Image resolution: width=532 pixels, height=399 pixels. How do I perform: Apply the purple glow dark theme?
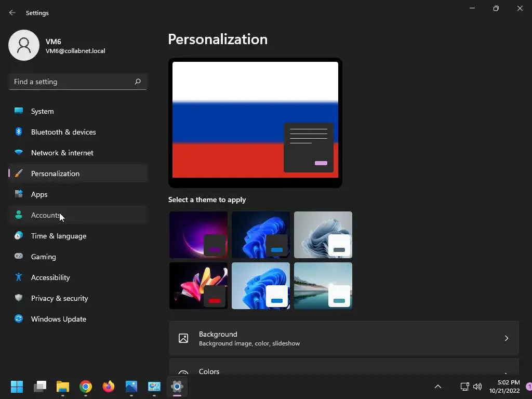click(198, 235)
